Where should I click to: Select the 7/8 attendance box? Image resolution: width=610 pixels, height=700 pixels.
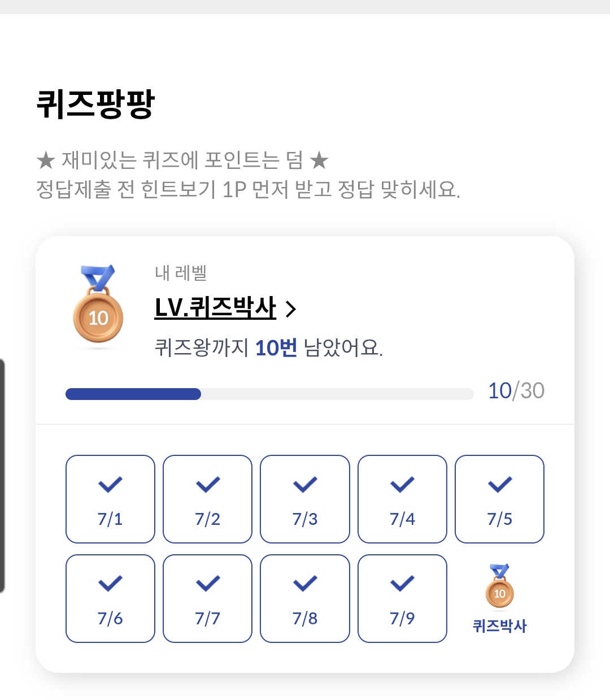click(305, 598)
